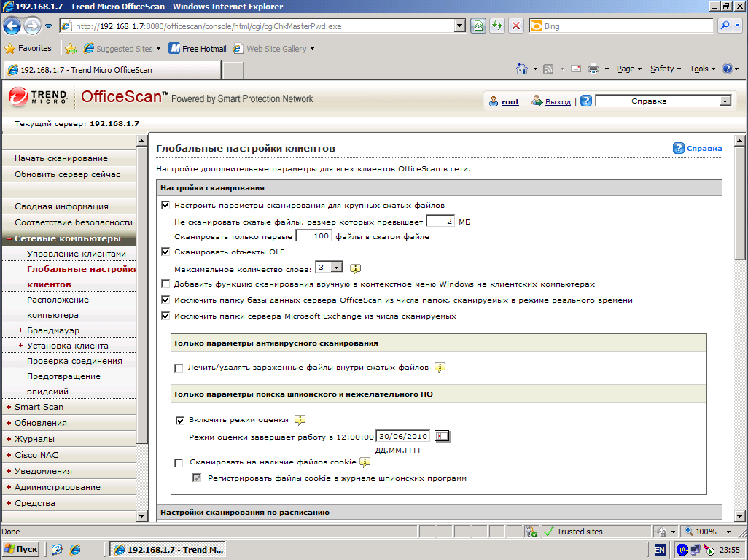Screen dimensions: 748x560
Task: Click the main page scrollbar down arrow
Action: click(739, 516)
